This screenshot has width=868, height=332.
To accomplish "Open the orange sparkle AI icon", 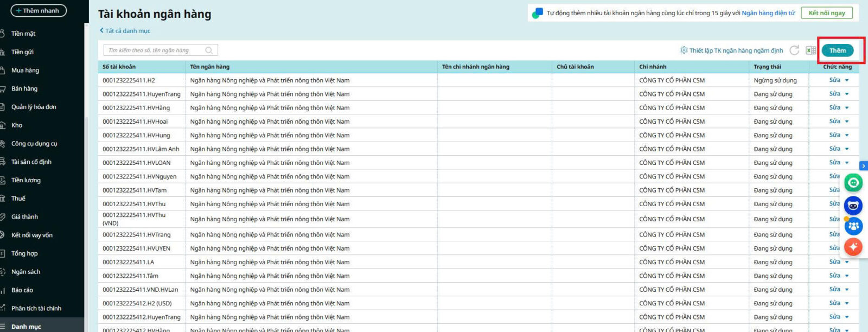I will pos(853,247).
